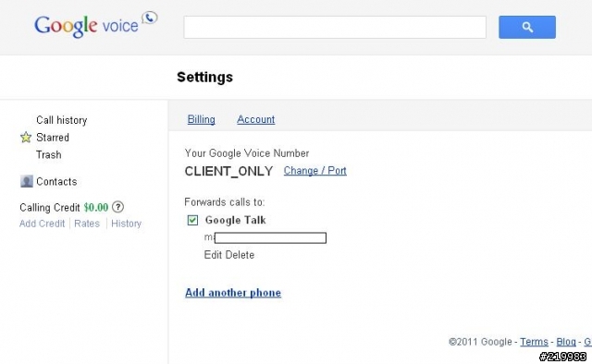Open the Trash folder
The height and width of the screenshot is (364, 592).
pos(49,154)
